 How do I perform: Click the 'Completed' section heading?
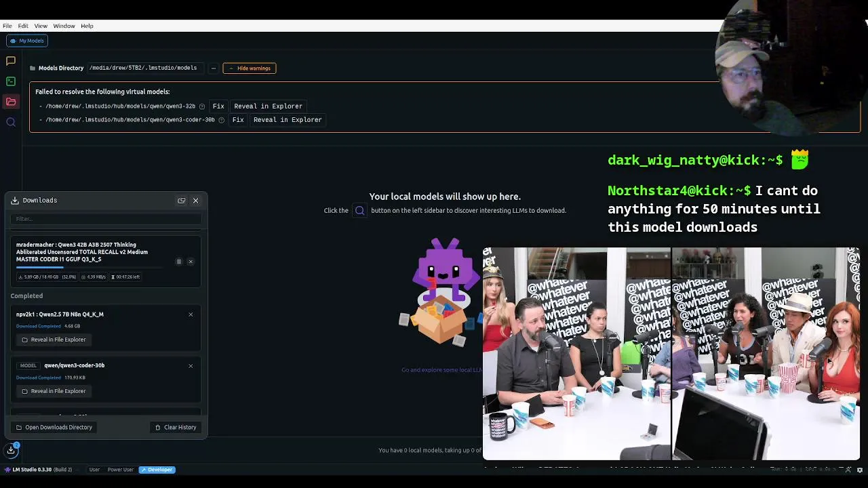tap(26, 296)
